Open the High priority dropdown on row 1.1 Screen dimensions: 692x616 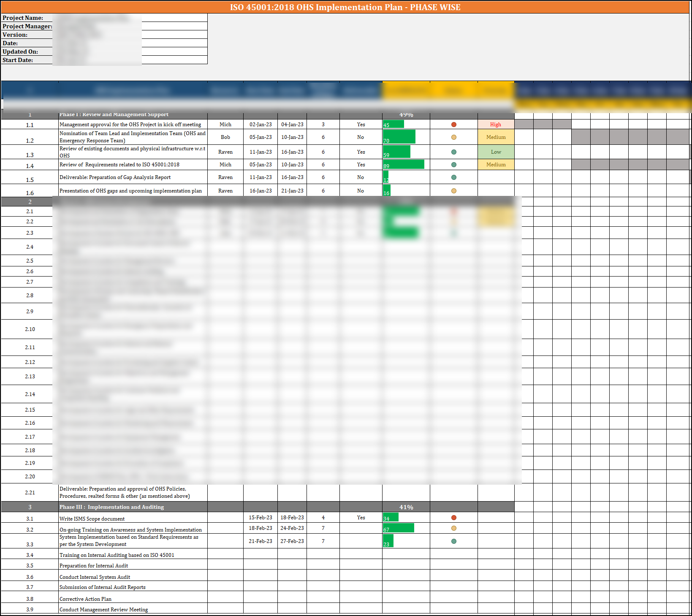[x=496, y=125]
